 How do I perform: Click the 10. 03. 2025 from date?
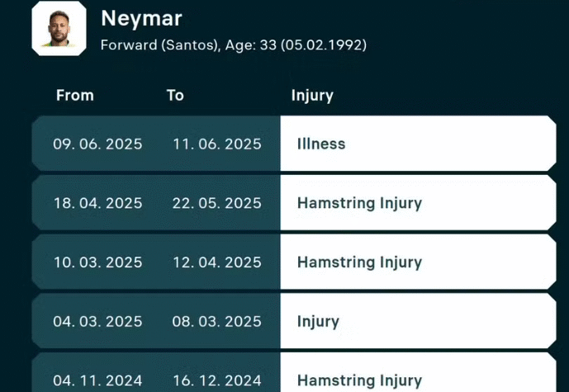tap(97, 262)
